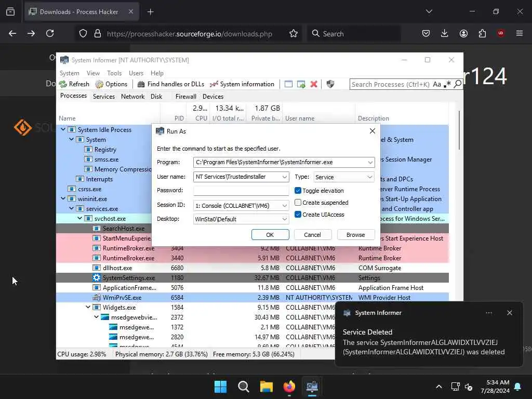The height and width of the screenshot is (399, 532).
Task: Click the find window toolbar icon
Action: [x=288, y=84]
